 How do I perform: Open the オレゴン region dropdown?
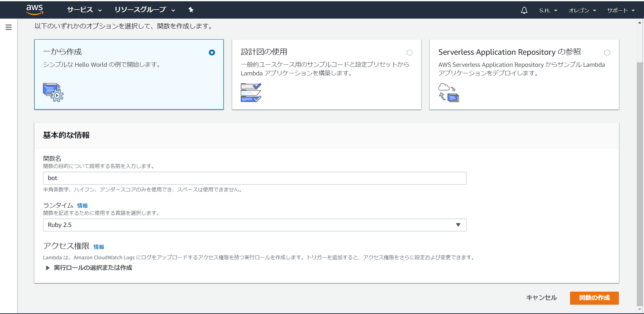pos(582,10)
